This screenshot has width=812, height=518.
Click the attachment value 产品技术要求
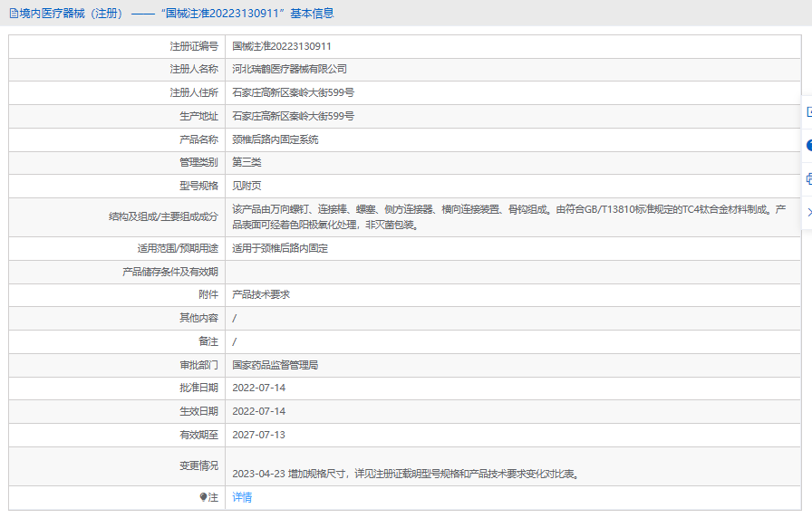pos(261,294)
